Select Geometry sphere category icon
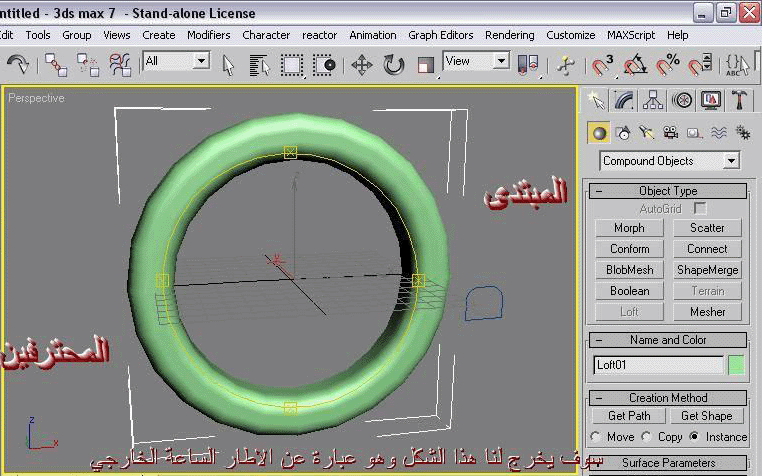This screenshot has height=476, width=762. coord(599,133)
